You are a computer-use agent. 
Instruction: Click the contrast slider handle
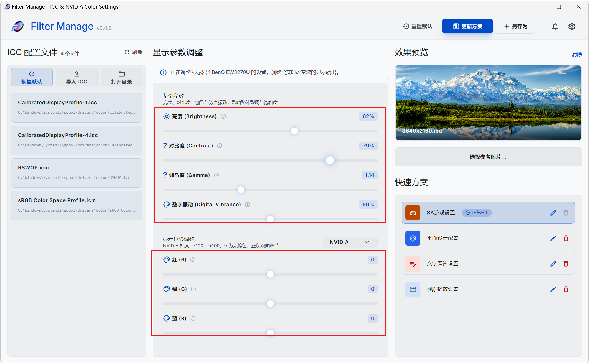330,160
